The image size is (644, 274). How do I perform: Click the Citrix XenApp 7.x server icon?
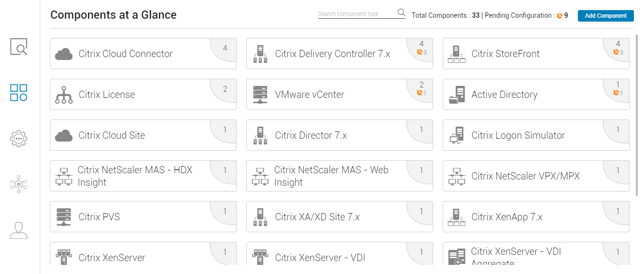[x=457, y=217]
